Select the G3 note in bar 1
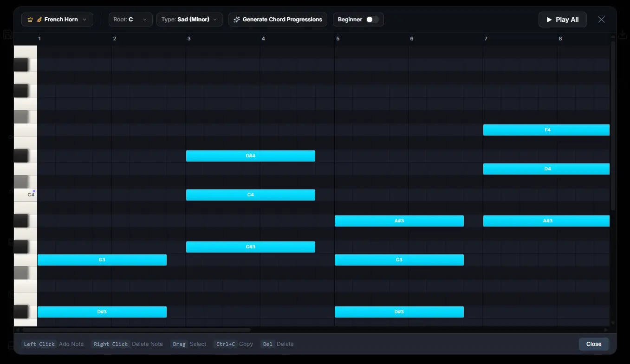Screen dimensions: 630x364 [x=102, y=260]
